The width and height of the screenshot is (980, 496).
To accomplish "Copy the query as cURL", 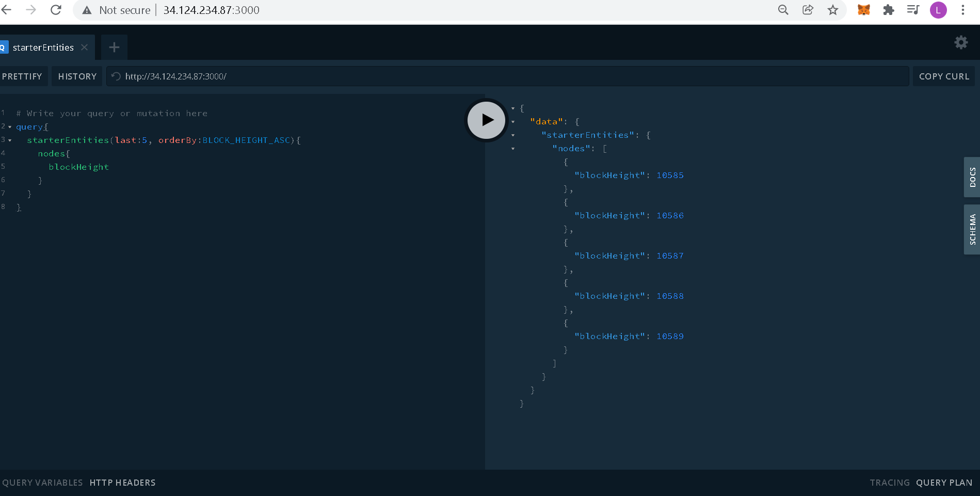I will point(943,76).
